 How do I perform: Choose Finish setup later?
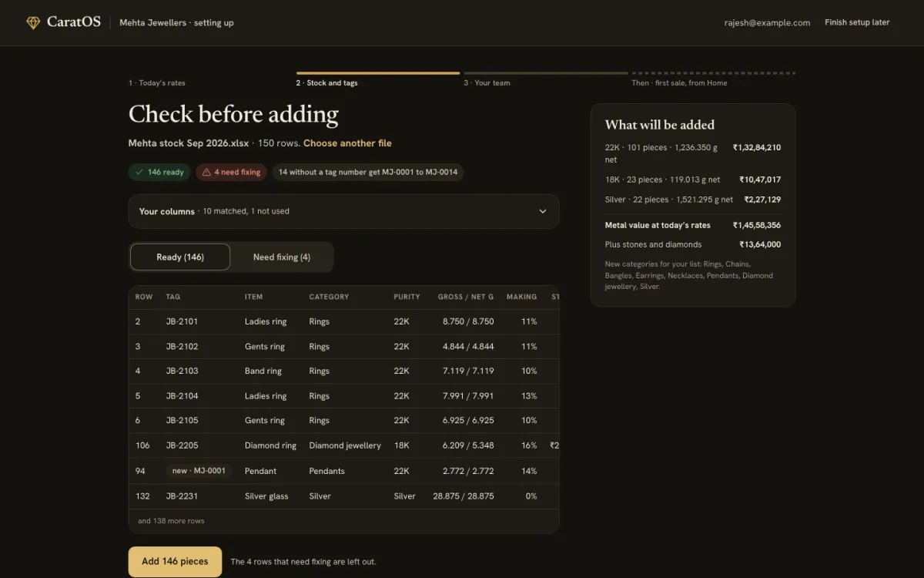click(x=857, y=22)
